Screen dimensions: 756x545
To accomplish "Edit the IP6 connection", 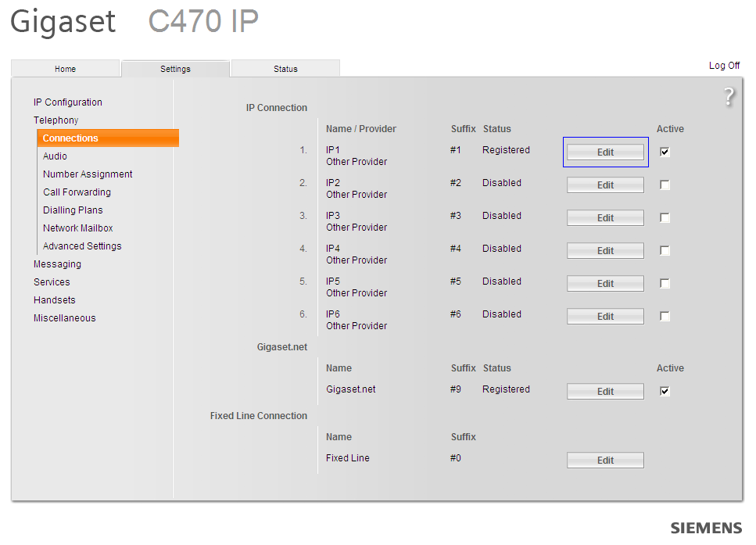I will (606, 316).
